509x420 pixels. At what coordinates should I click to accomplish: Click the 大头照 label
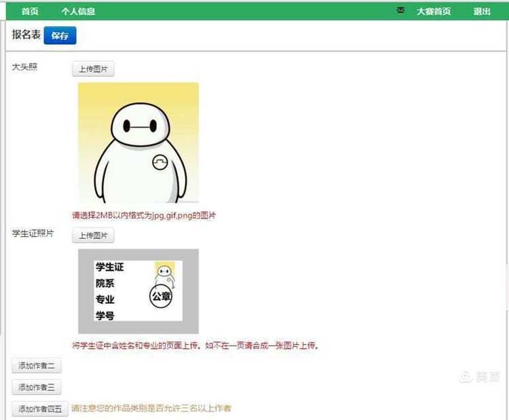pos(24,67)
